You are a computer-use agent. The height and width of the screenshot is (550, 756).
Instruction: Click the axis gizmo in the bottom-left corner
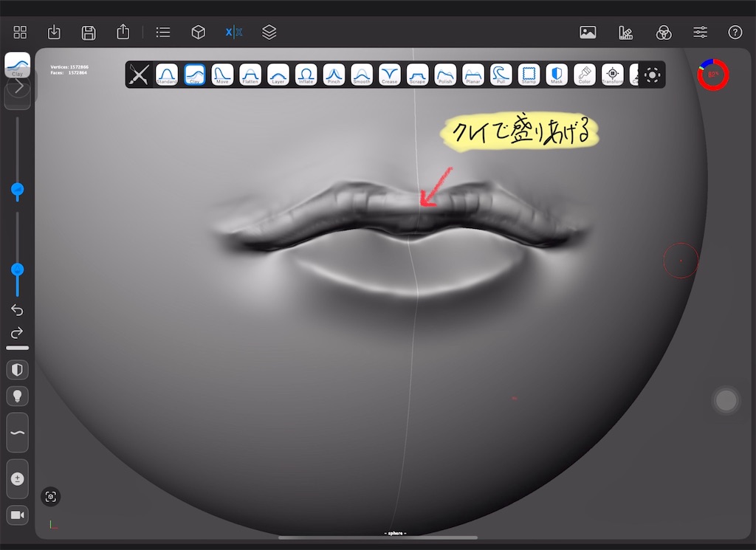53,524
